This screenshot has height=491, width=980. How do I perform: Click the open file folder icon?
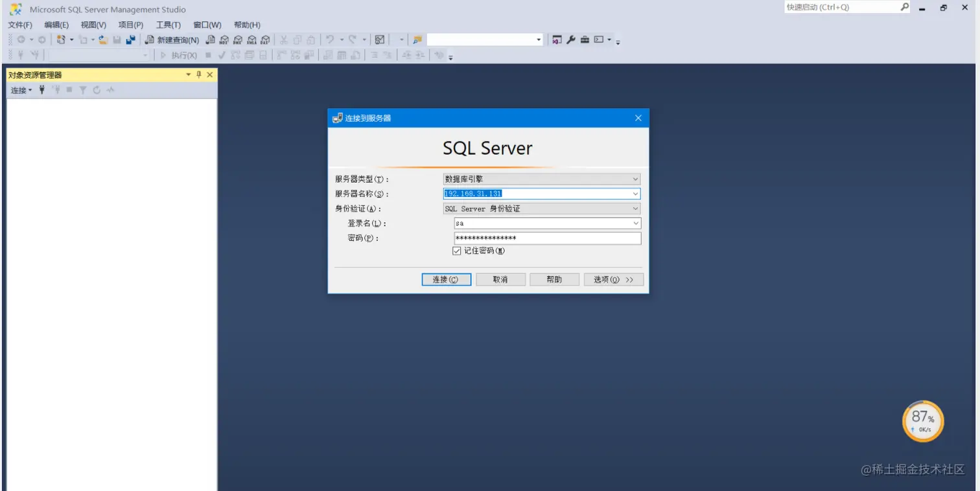[x=103, y=40]
